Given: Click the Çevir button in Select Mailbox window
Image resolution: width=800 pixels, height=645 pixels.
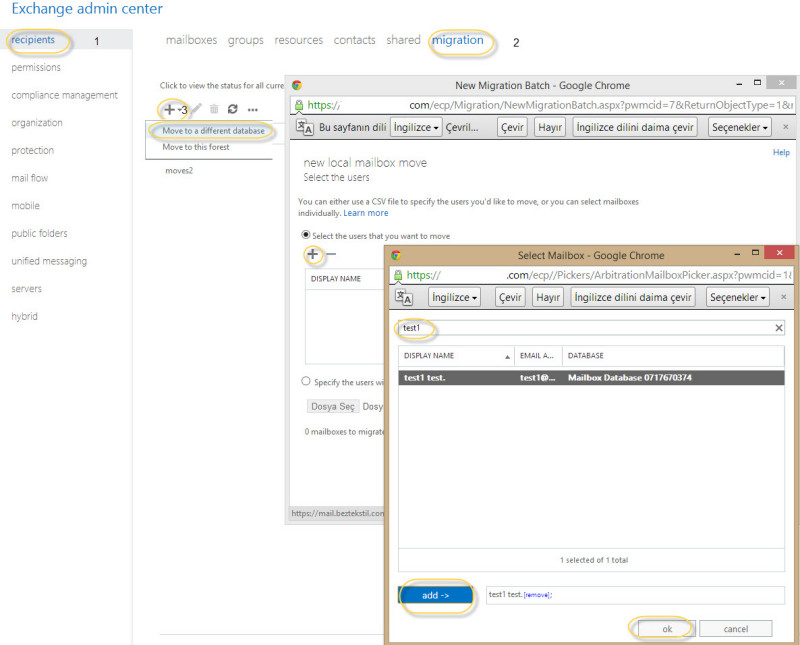Looking at the screenshot, I should 510,297.
